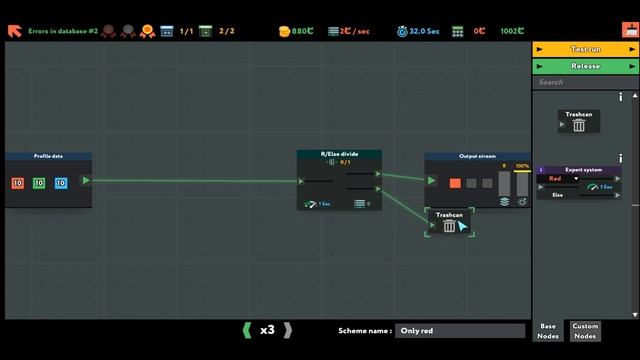Click the 32.0 Sec timer value

tap(424, 31)
